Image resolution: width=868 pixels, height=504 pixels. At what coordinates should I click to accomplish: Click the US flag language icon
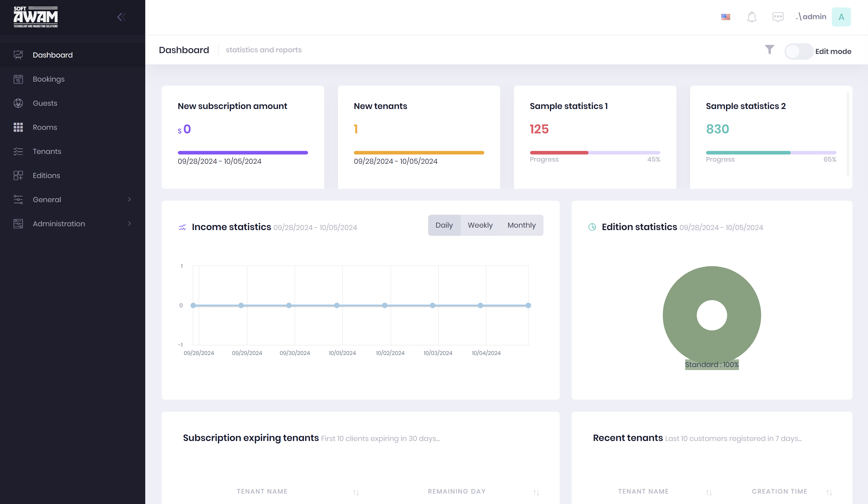coord(725,17)
